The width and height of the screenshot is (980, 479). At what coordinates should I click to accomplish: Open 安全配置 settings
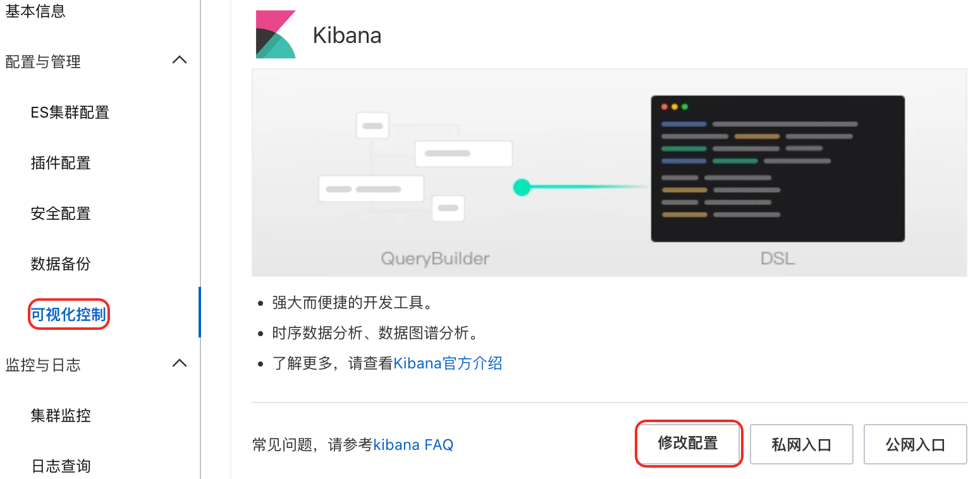tap(61, 214)
